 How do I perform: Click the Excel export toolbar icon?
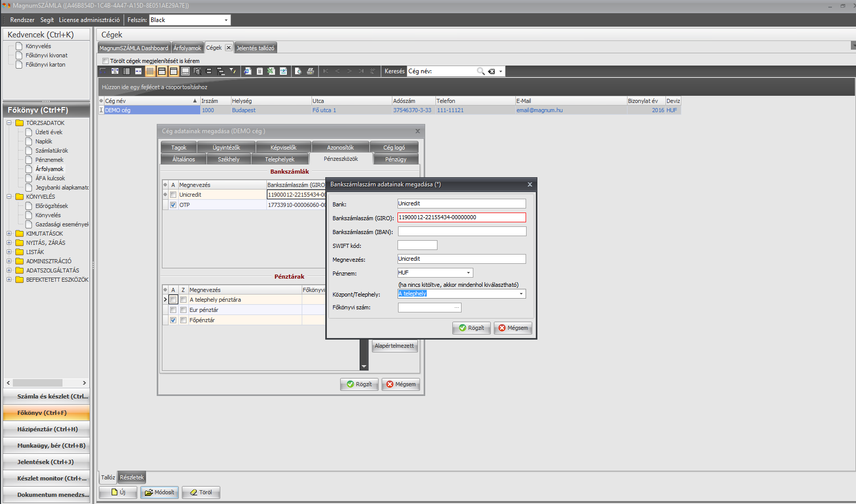[272, 71]
